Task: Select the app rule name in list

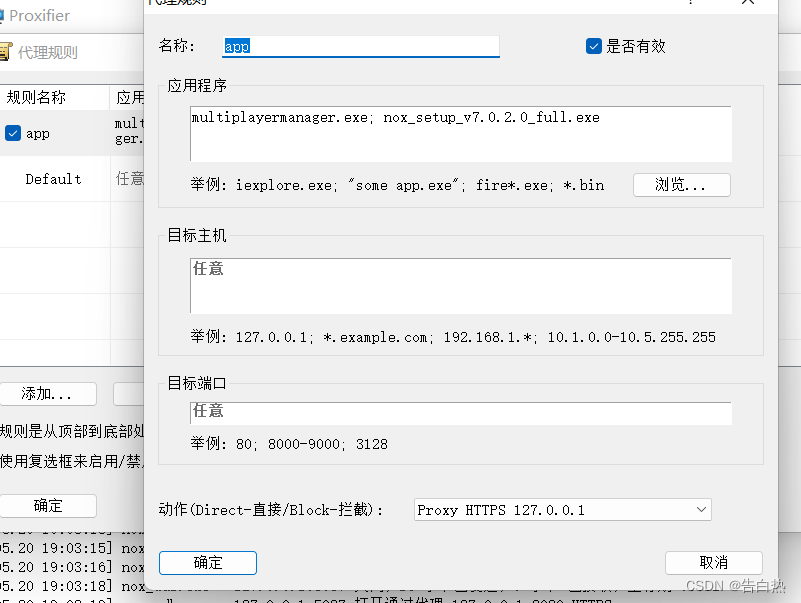Action: [x=38, y=134]
